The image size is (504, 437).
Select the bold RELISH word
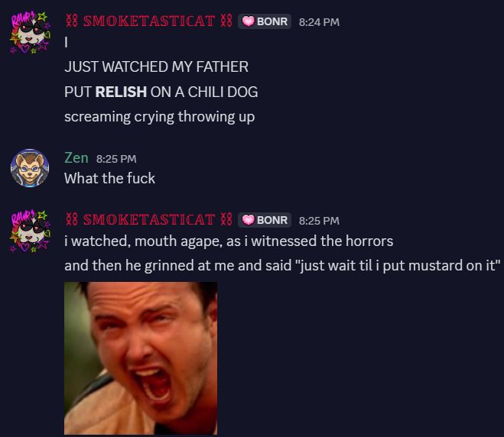tap(121, 92)
